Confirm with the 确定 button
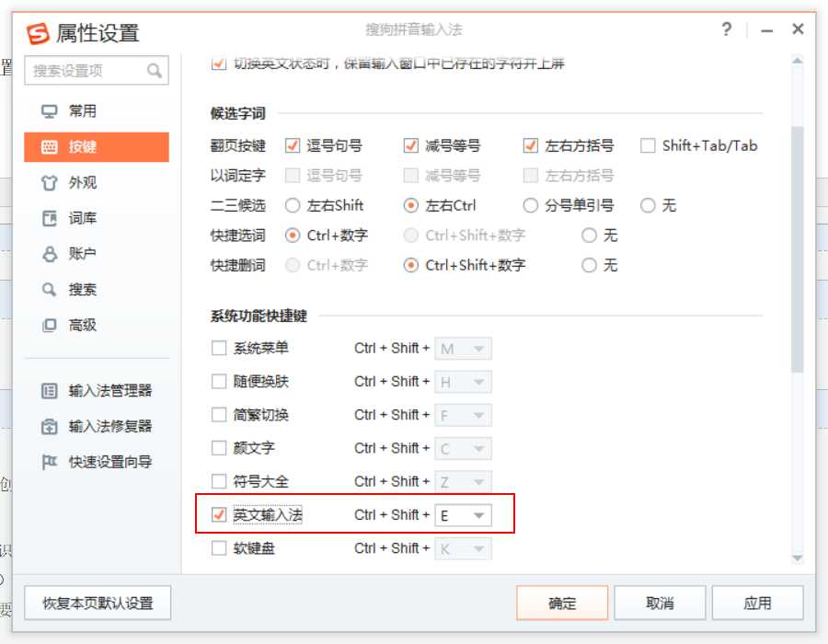The width and height of the screenshot is (828, 644). (562, 603)
